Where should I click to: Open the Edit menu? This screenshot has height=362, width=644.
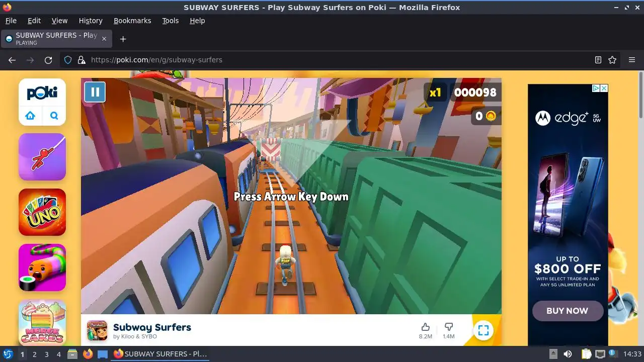click(x=34, y=21)
